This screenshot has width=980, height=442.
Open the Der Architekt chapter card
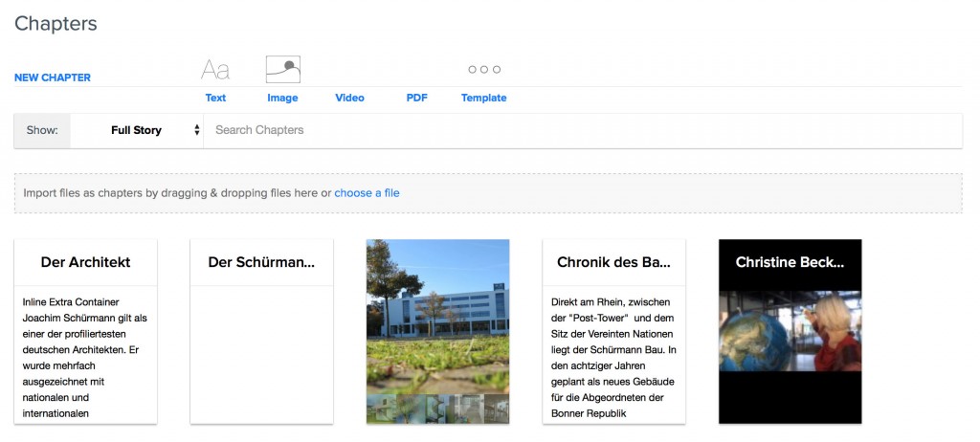pos(85,331)
